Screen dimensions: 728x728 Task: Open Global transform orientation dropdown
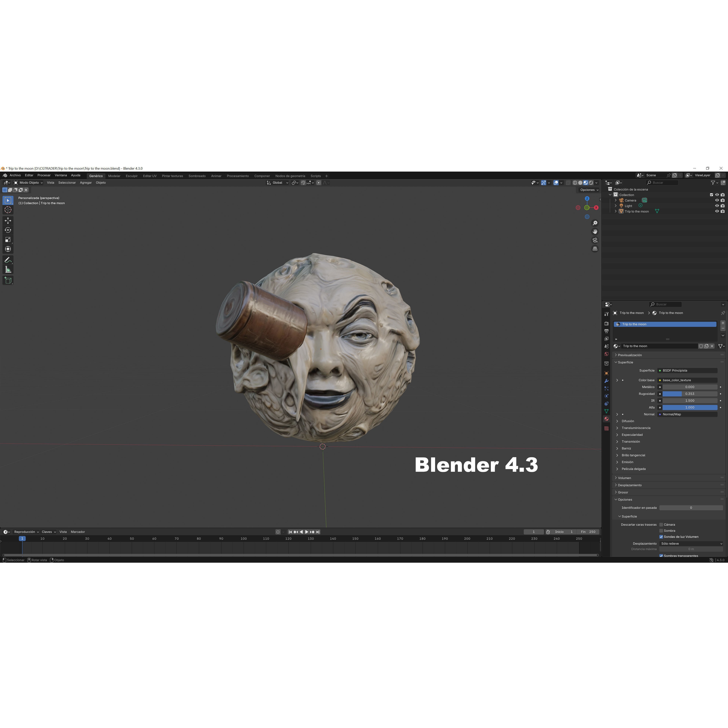coord(278,183)
